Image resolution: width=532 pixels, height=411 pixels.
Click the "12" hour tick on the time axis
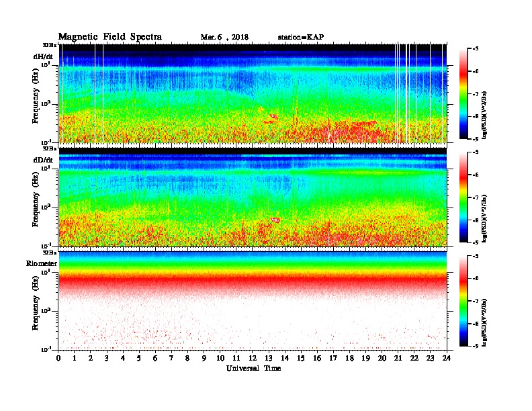(253, 359)
